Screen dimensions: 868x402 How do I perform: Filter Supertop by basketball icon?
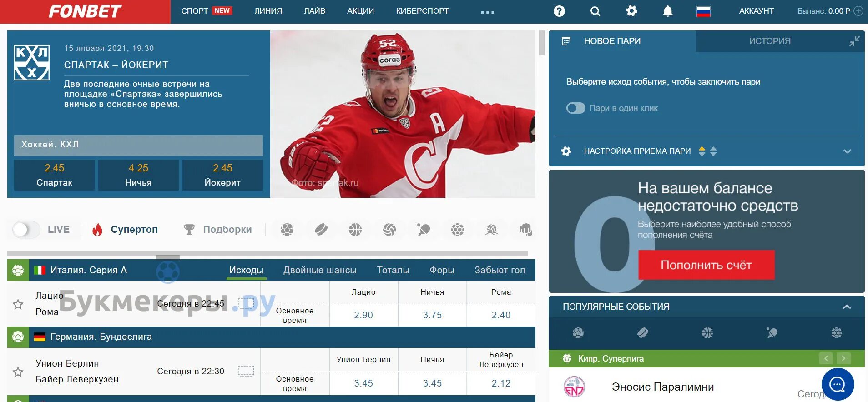coord(355,230)
